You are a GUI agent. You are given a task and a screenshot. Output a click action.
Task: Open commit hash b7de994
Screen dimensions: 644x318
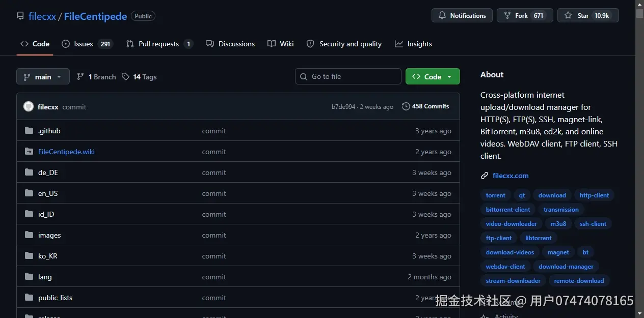343,107
